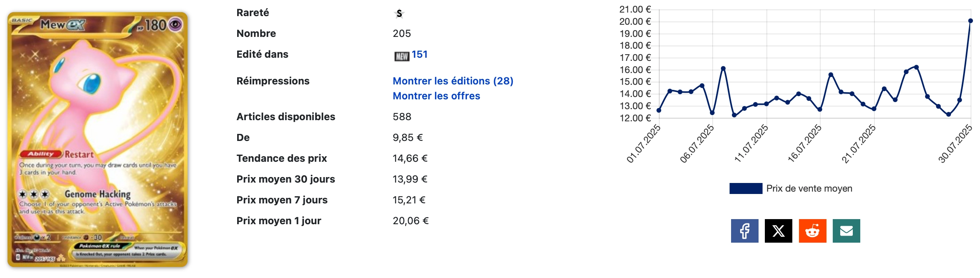This screenshot has width=980, height=278.
Task: Click the Prix moyen 1 jour value
Action: 411,221
